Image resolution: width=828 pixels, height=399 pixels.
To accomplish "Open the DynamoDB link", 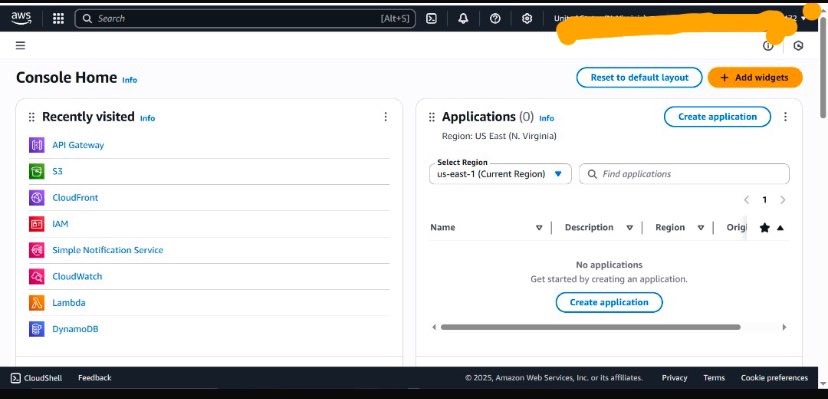I will [x=75, y=329].
